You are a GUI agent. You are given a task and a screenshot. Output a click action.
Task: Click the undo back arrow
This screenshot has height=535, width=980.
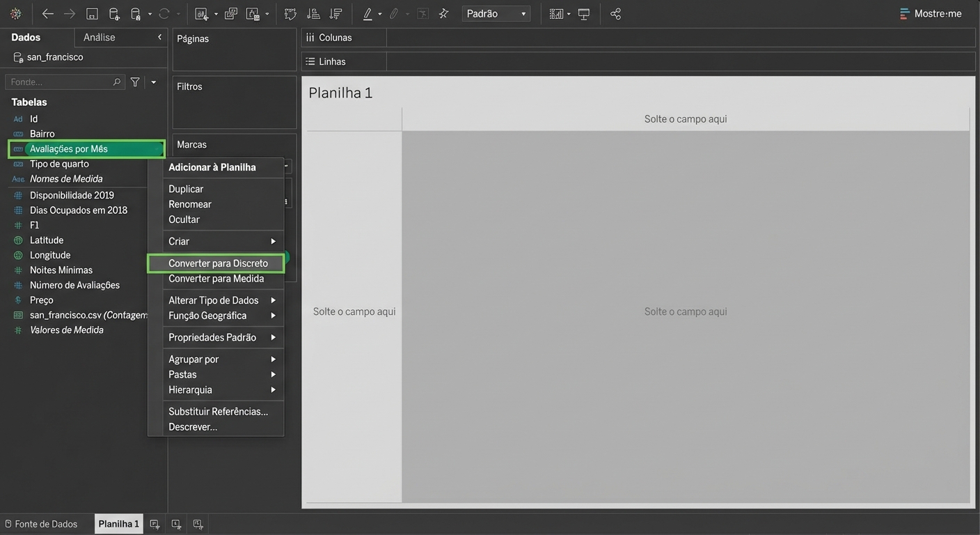pos(47,14)
